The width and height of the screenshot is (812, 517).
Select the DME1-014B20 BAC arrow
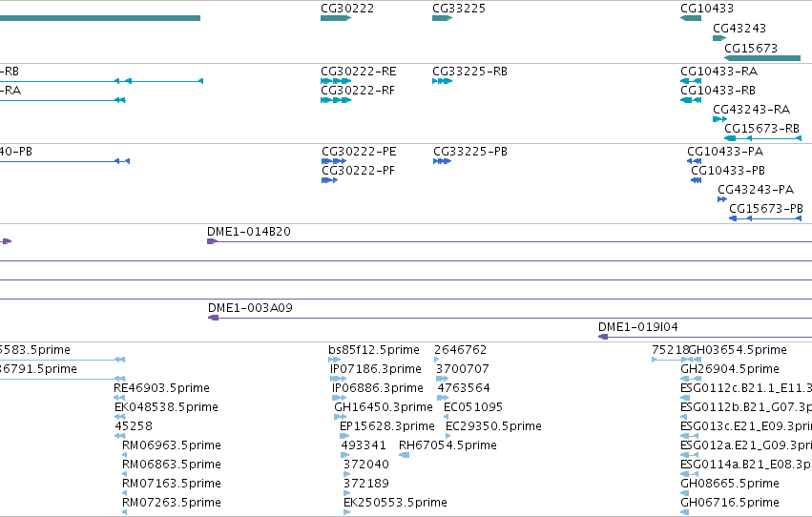[x=213, y=241]
